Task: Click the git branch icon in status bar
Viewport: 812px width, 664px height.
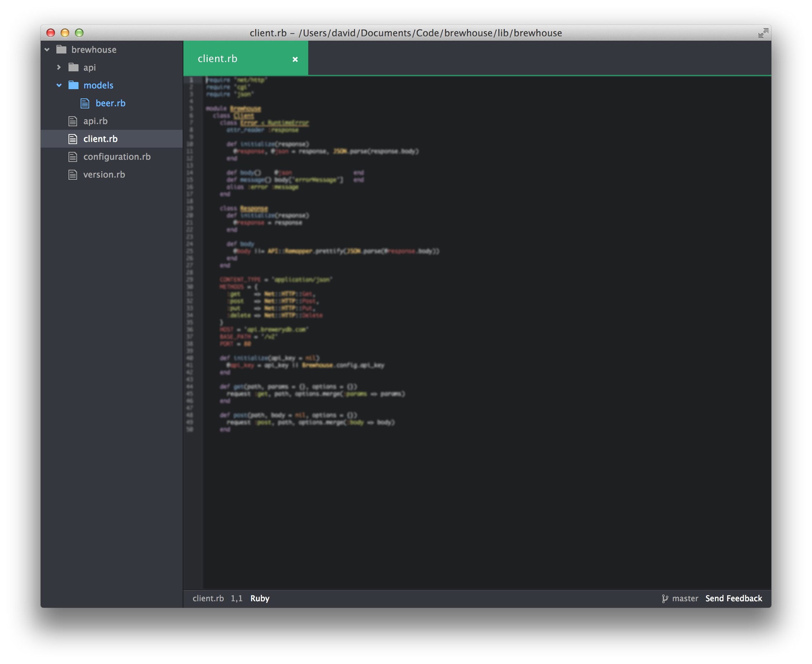Action: coord(665,599)
